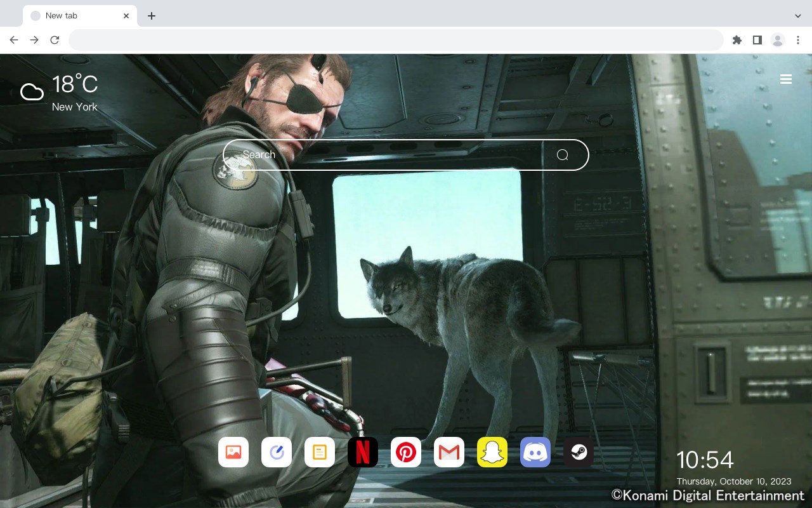Click the 18°C temperature reading
812x508 pixels.
(x=75, y=84)
